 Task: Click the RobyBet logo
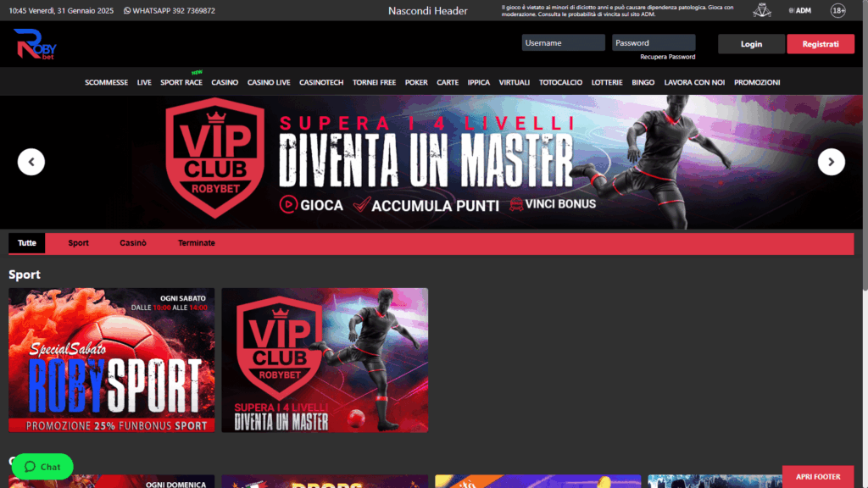[35, 44]
